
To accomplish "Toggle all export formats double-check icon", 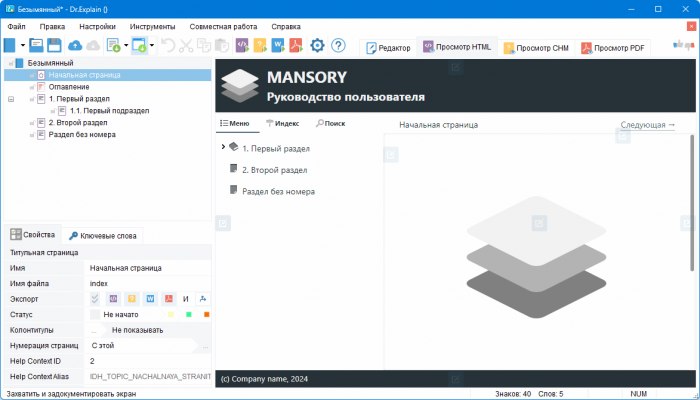I will [95, 299].
